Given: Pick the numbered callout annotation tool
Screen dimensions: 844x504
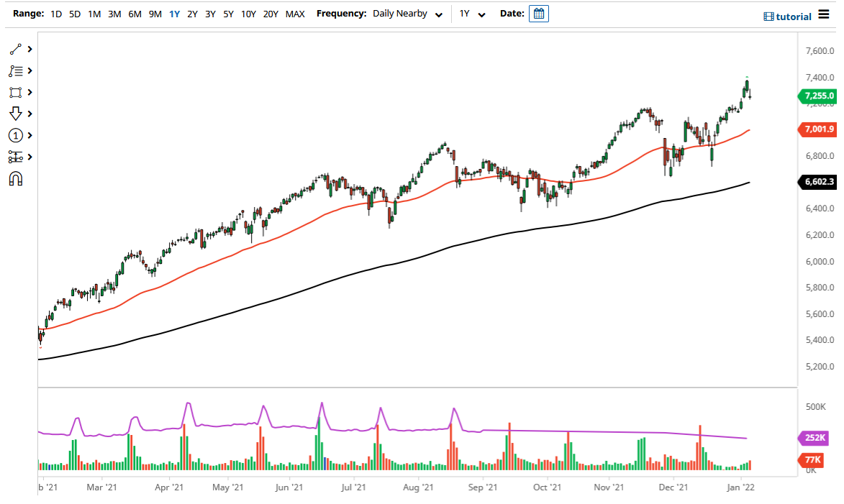Looking at the screenshot, I should [16, 135].
